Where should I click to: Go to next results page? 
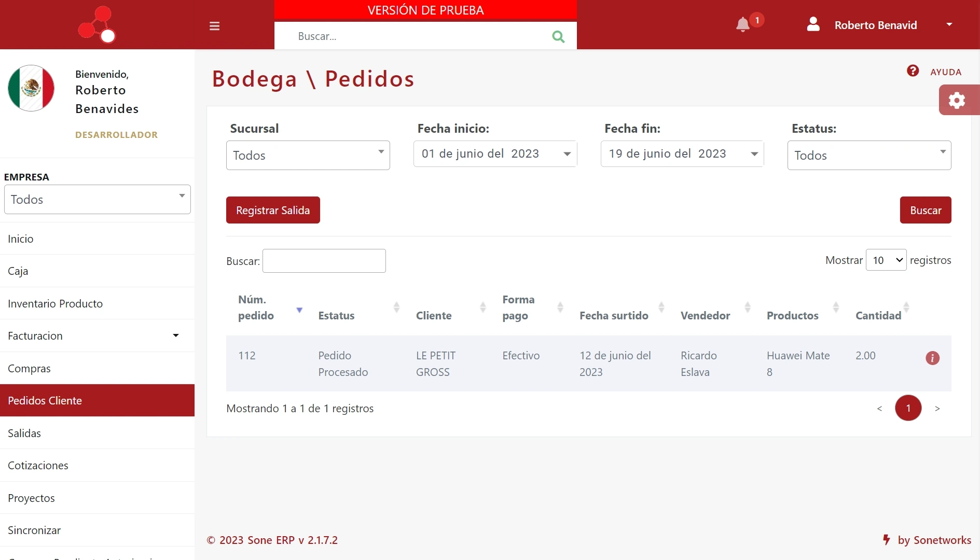pyautogui.click(x=937, y=409)
